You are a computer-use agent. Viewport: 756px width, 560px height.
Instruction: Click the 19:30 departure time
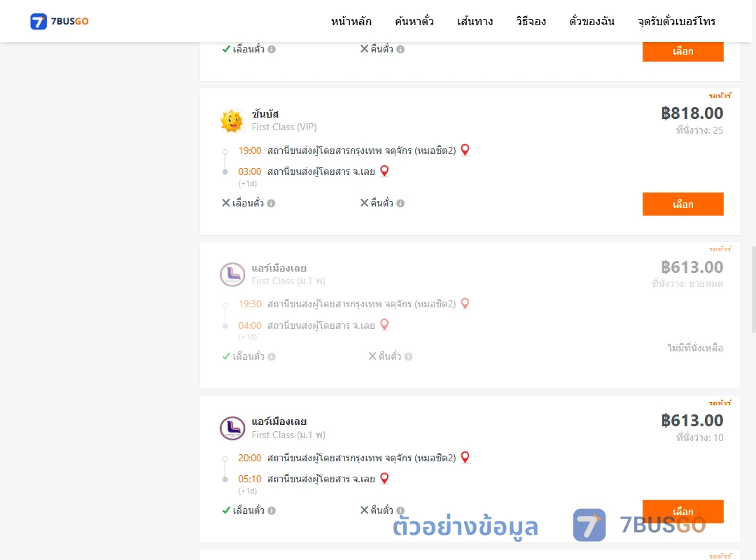(x=250, y=304)
